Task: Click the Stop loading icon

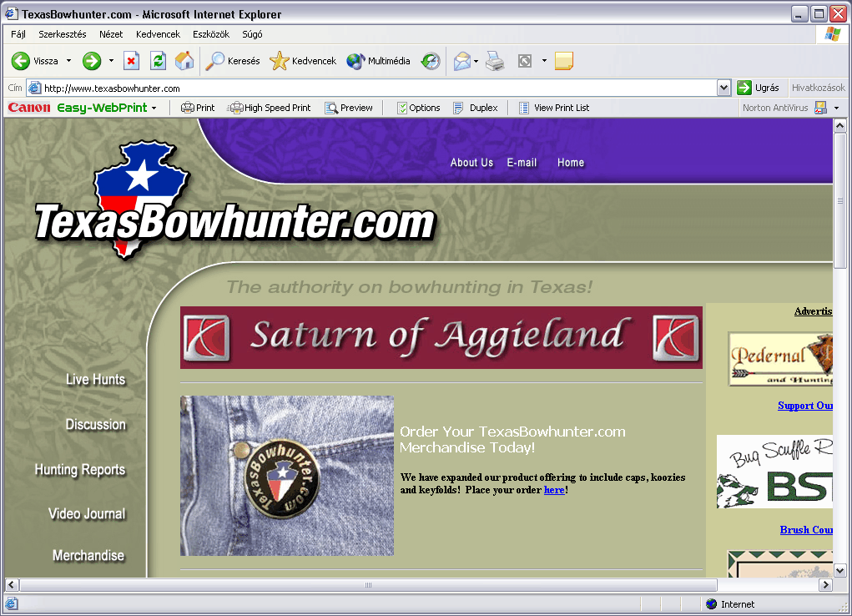Action: (131, 61)
